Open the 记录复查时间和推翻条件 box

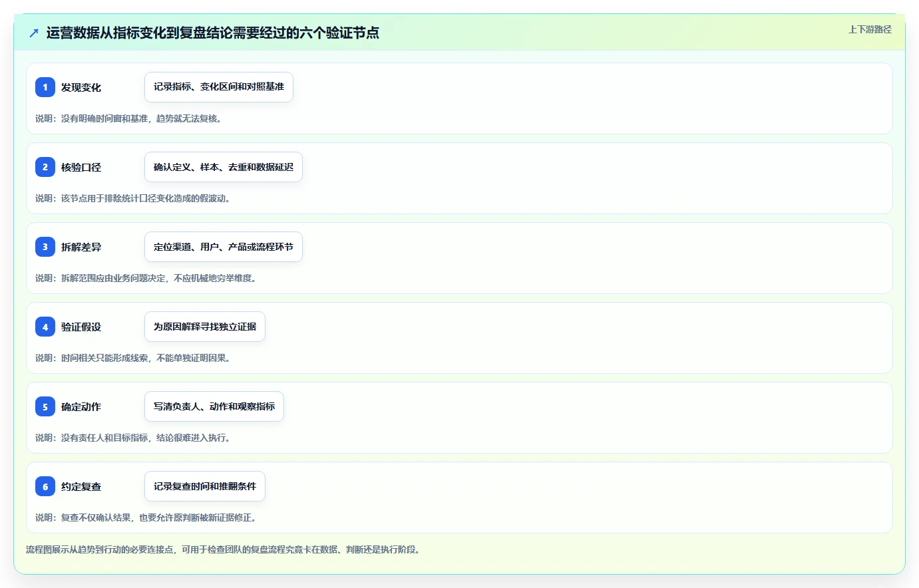coord(205,486)
